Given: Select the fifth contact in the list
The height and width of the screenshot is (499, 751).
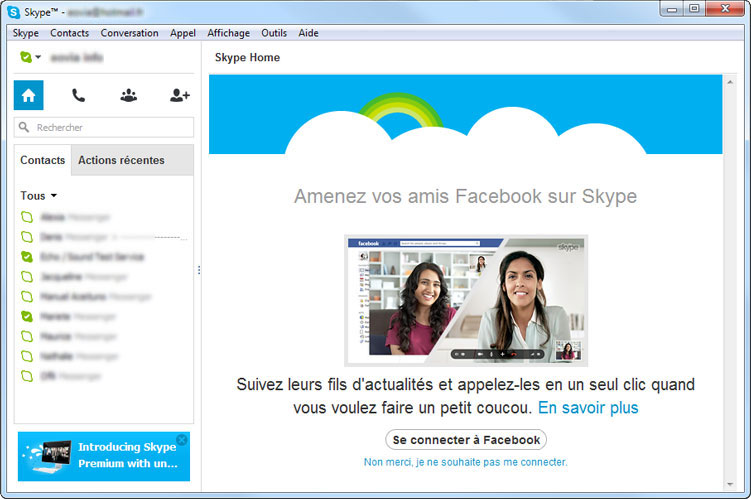Looking at the screenshot, I should (x=103, y=296).
